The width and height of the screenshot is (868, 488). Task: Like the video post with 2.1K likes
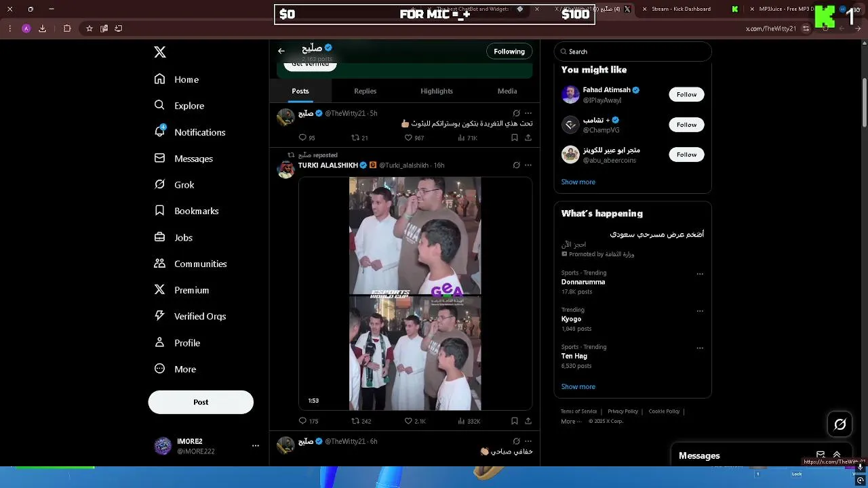(x=408, y=421)
